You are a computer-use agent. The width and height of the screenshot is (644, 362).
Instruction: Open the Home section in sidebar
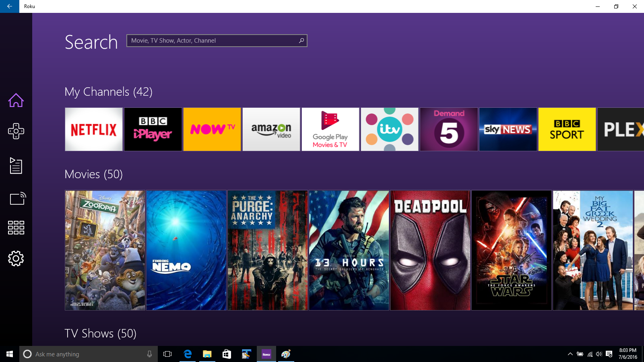tap(16, 100)
